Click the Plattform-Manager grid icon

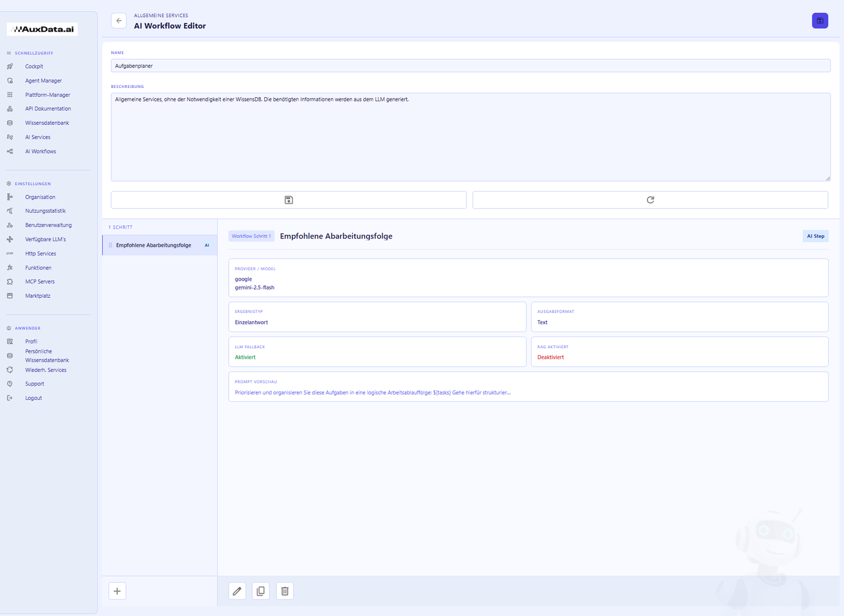10,94
